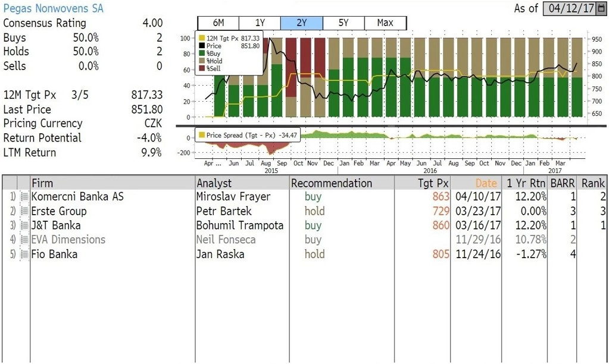Screen dimensions: 609x364
Task: Click the Return Potential value -4.0%
Action: [x=149, y=138]
